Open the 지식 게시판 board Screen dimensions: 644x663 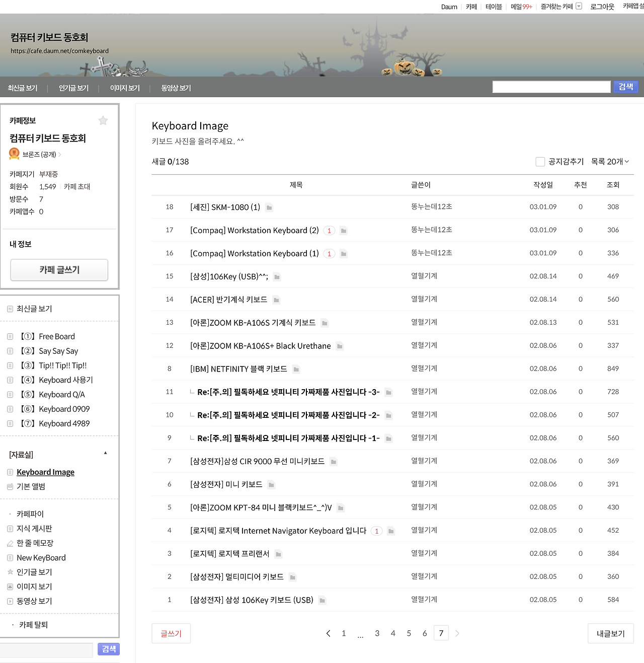pyautogui.click(x=34, y=529)
